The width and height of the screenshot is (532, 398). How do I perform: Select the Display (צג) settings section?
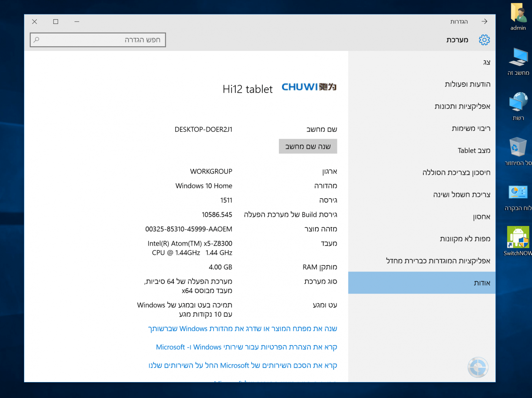pos(486,62)
